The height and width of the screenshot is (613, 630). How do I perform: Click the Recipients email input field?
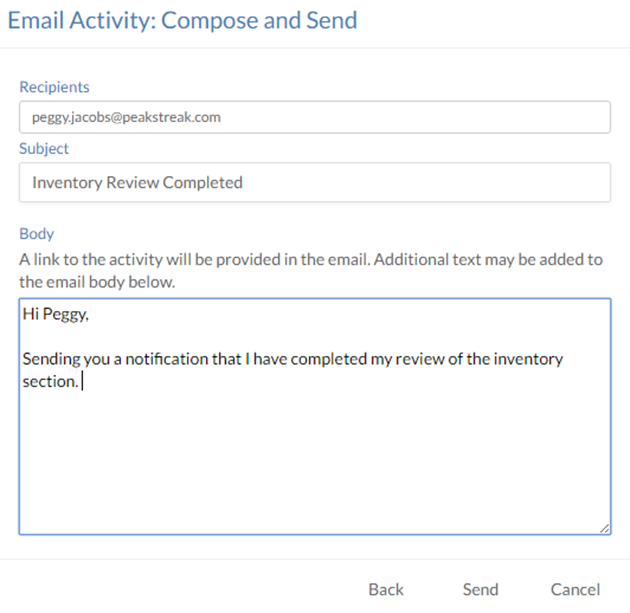click(x=314, y=117)
